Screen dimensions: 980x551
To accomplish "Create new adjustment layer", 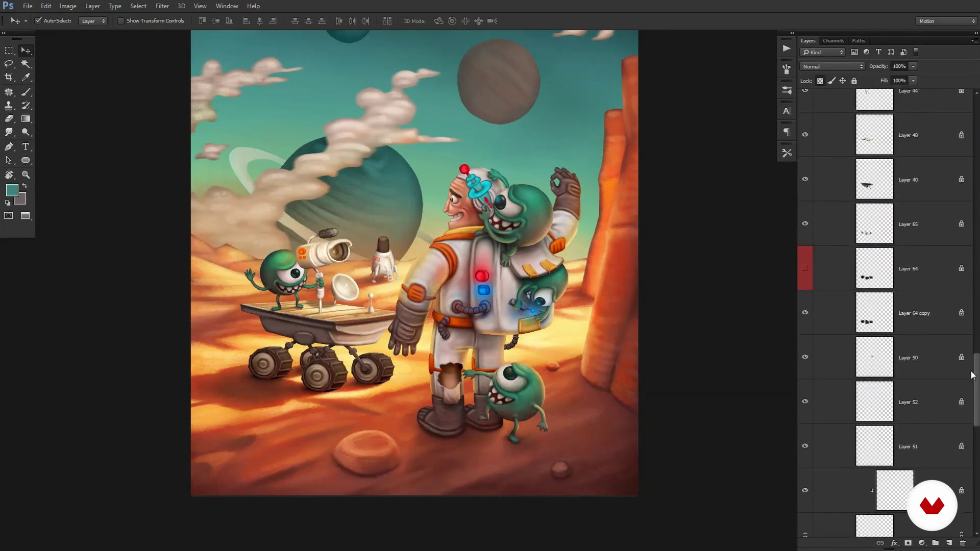I will pyautogui.click(x=922, y=543).
